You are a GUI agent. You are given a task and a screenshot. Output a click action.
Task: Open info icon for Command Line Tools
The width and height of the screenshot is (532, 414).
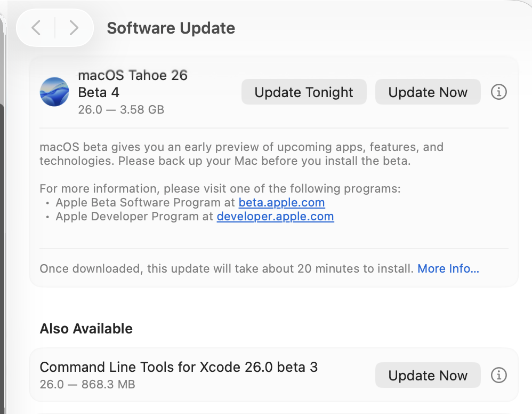pos(499,375)
